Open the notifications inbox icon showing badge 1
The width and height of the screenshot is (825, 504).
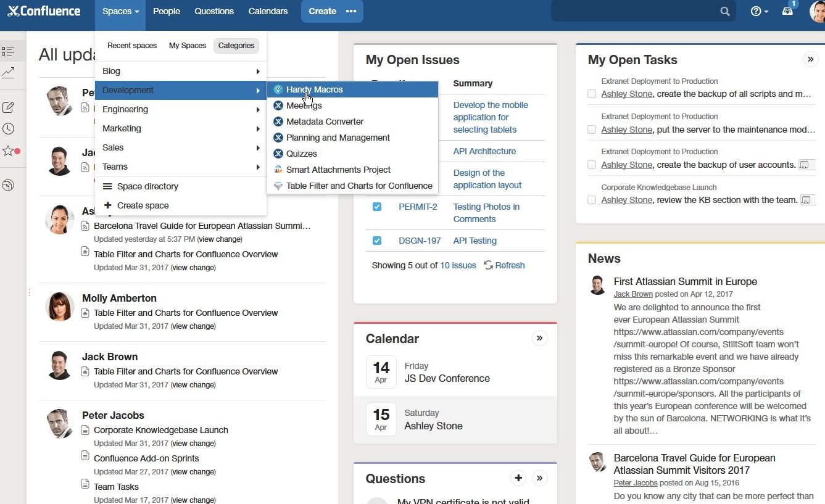(787, 10)
